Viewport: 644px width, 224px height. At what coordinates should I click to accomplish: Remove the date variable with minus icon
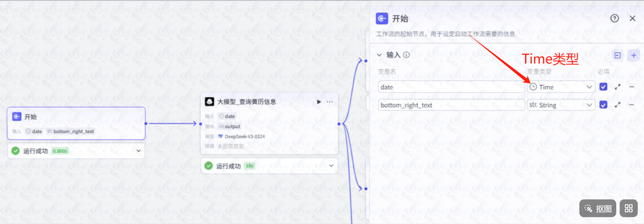(632, 87)
